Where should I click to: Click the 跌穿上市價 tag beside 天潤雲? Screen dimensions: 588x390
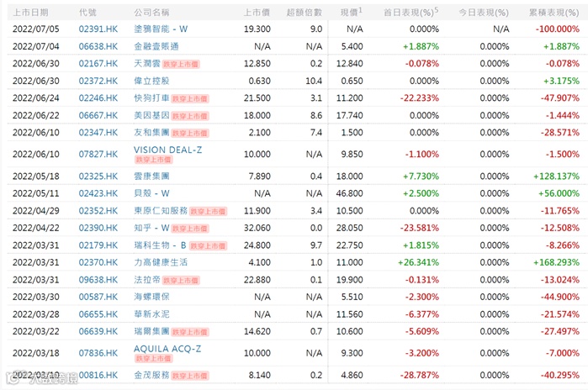[x=181, y=65]
